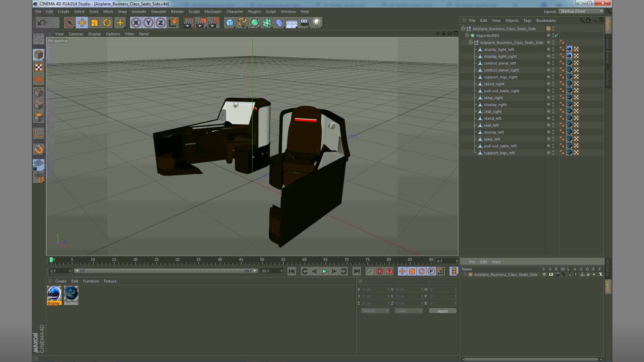
Task: Open the spline tools icon
Action: click(242, 23)
